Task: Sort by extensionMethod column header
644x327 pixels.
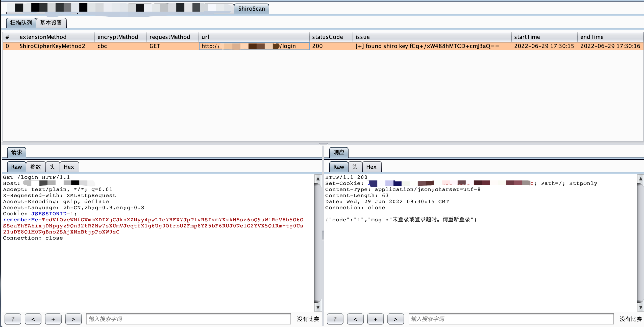Action: (x=43, y=37)
